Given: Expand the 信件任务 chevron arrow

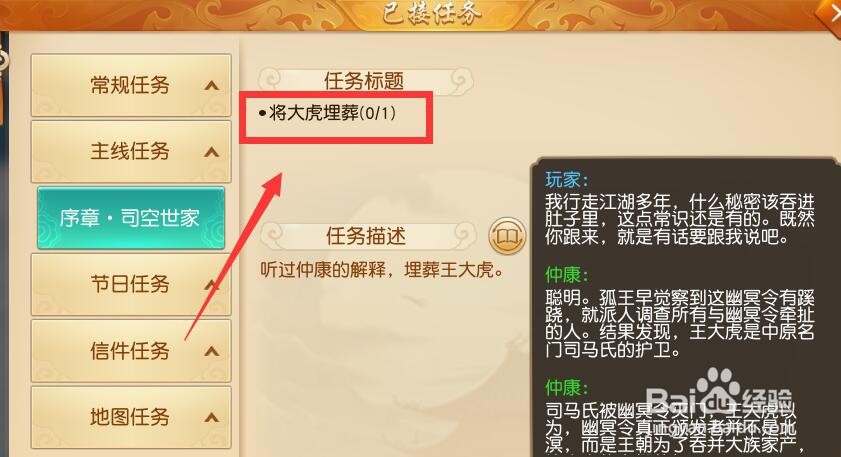Looking at the screenshot, I should (x=212, y=351).
